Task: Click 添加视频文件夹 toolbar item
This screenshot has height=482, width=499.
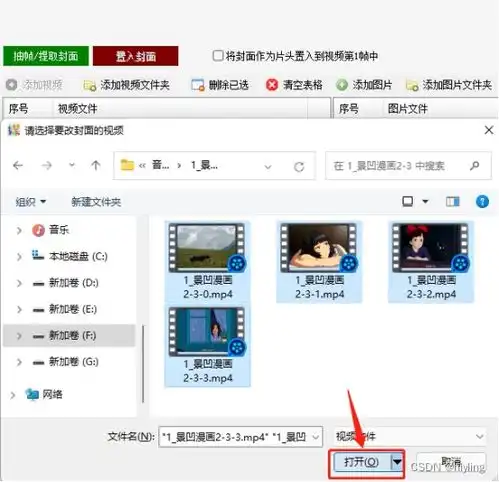Action: (126, 85)
